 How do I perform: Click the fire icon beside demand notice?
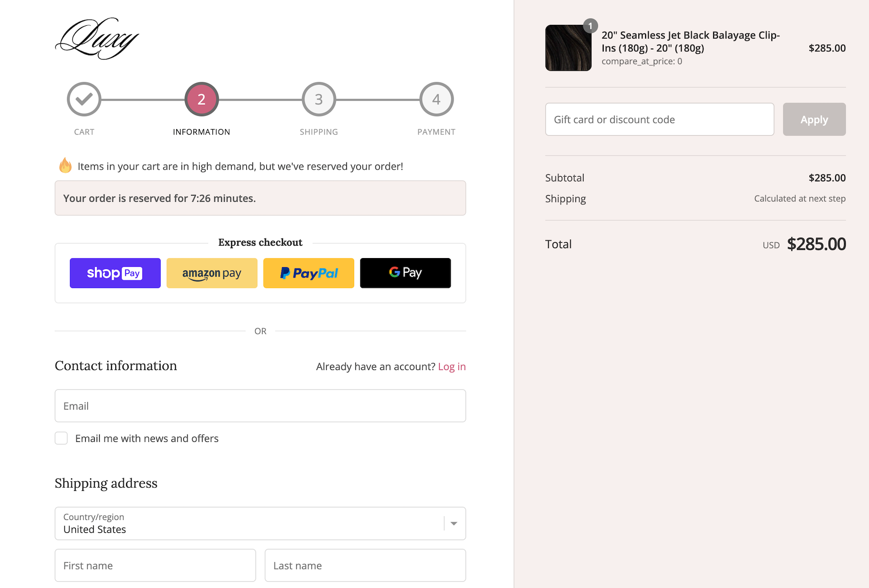[65, 166]
